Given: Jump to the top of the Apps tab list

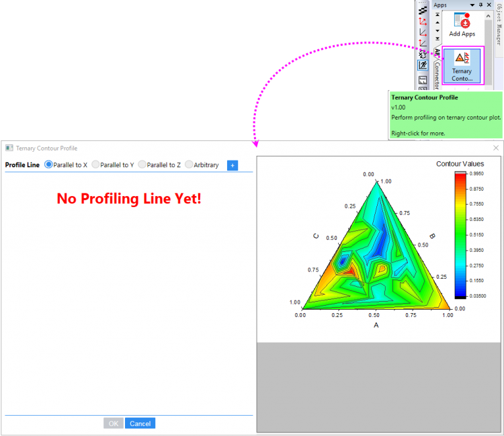Looking at the screenshot, I should point(437,13).
